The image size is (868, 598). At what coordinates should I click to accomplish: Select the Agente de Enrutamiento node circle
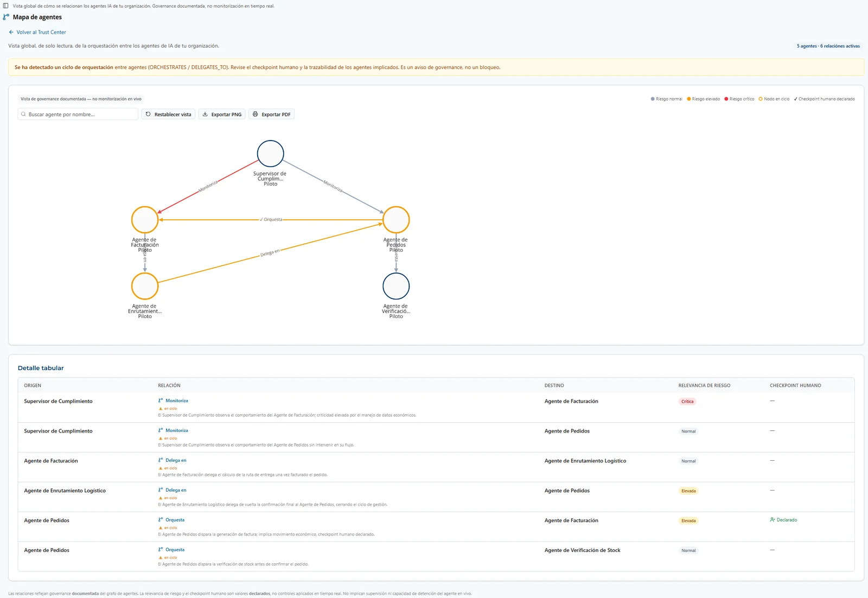(145, 286)
